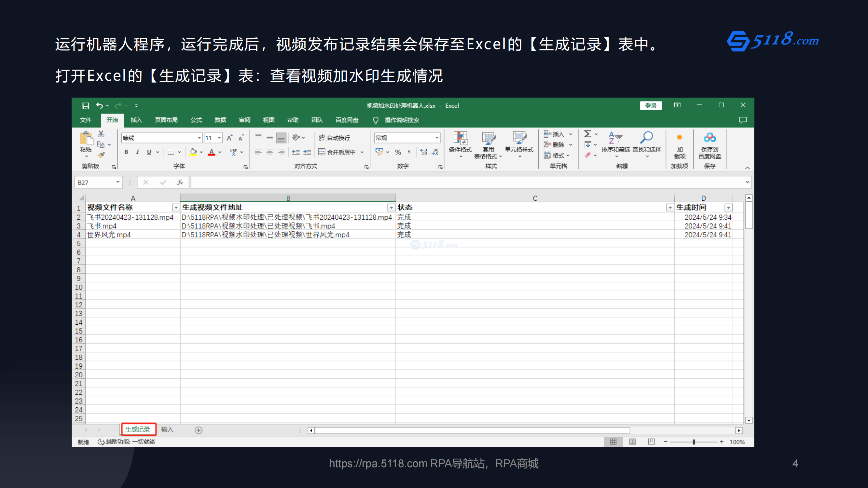The width and height of the screenshot is (868, 488).
Task: Switch to the 公式 (Formulas) ribbon tab
Action: (x=196, y=120)
